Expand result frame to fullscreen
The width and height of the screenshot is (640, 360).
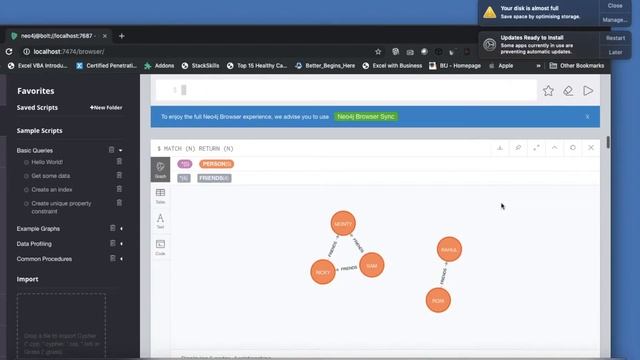[536, 148]
